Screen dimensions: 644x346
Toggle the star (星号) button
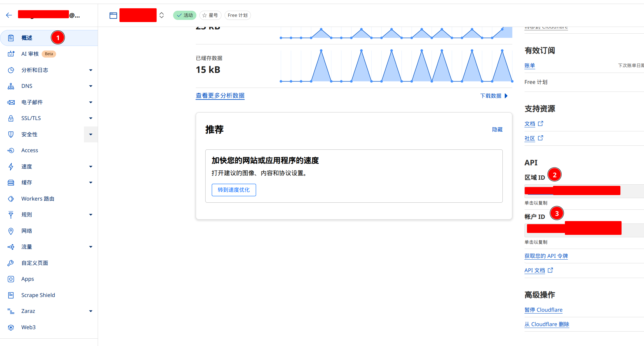pyautogui.click(x=210, y=15)
